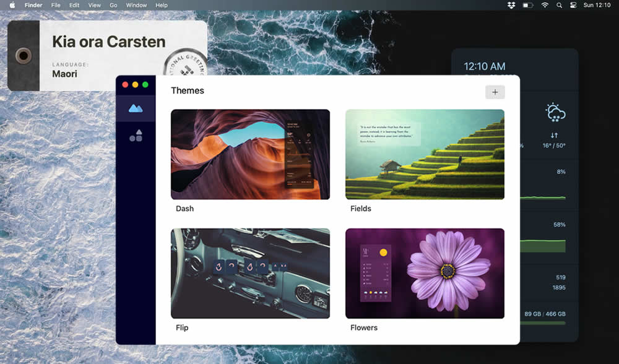Open the widgets shapes section in sidebar
619x364 pixels.
pos(136,136)
